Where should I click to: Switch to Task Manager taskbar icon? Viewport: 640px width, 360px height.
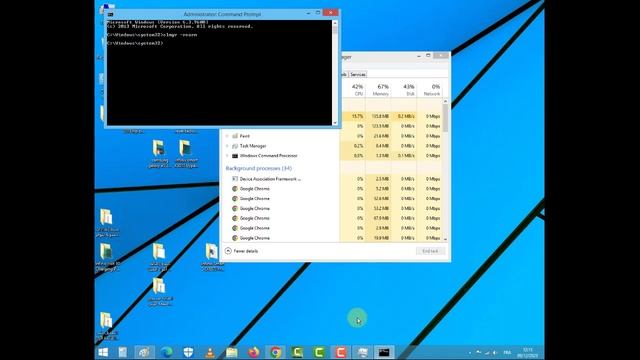[362, 352]
